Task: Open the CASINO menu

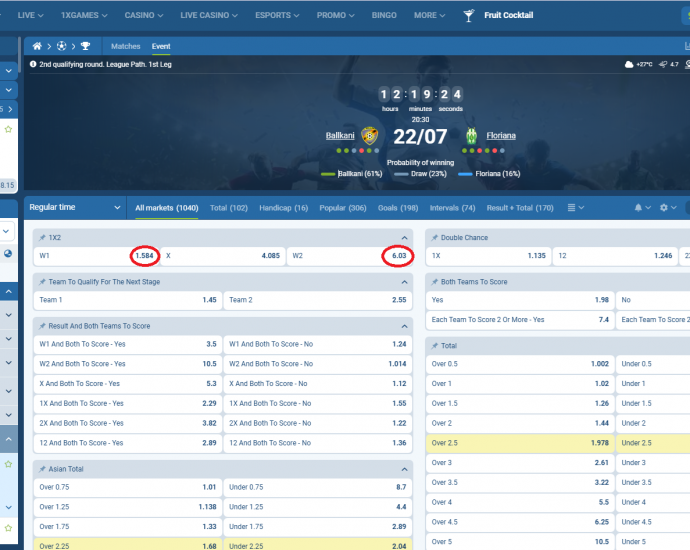Action: (143, 15)
